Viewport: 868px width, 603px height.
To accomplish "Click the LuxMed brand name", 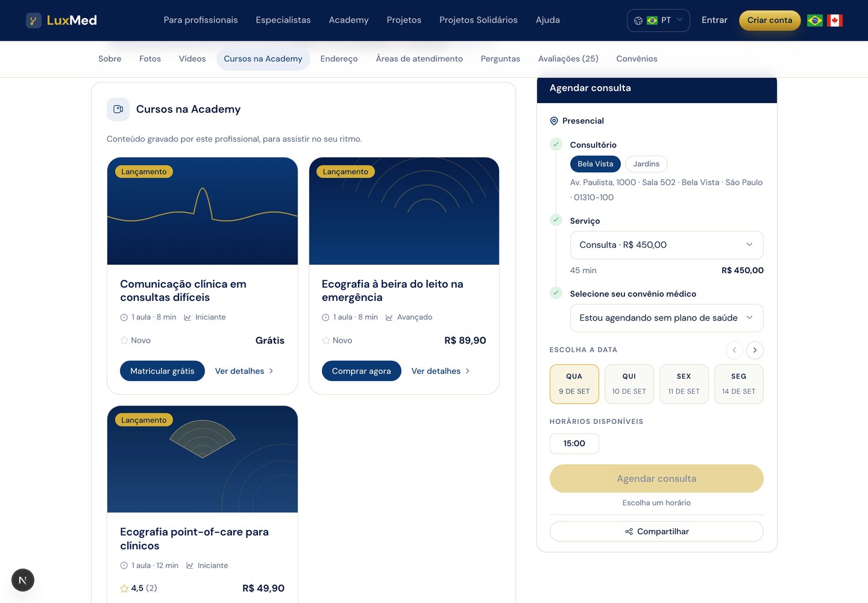I will point(72,21).
